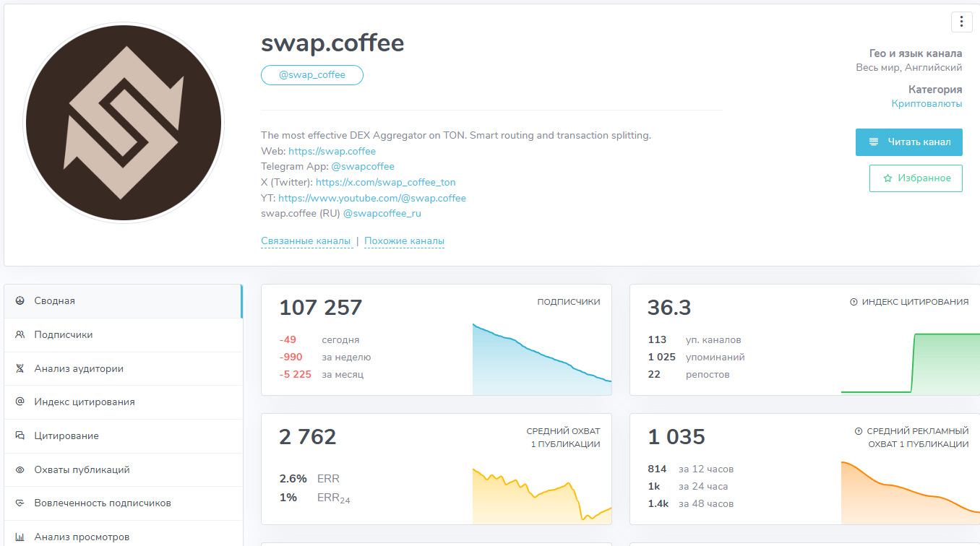
Task: Click the 1 025 упоминаний row
Action: 696,357
